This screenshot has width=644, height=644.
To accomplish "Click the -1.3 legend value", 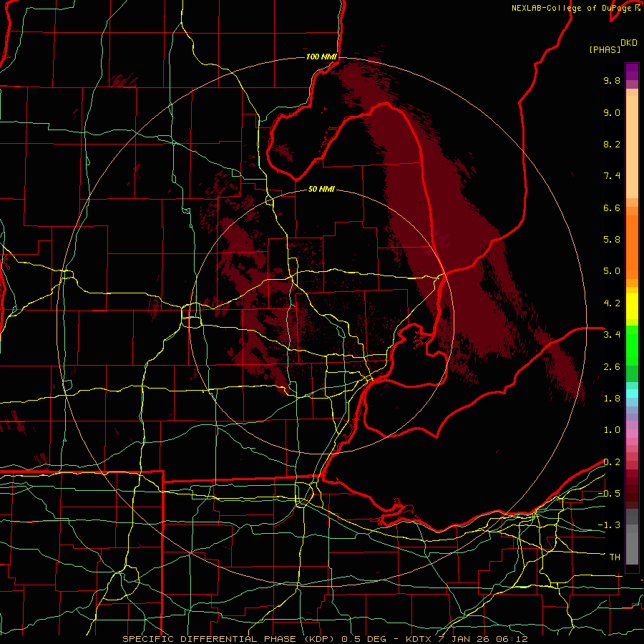I will [609, 525].
